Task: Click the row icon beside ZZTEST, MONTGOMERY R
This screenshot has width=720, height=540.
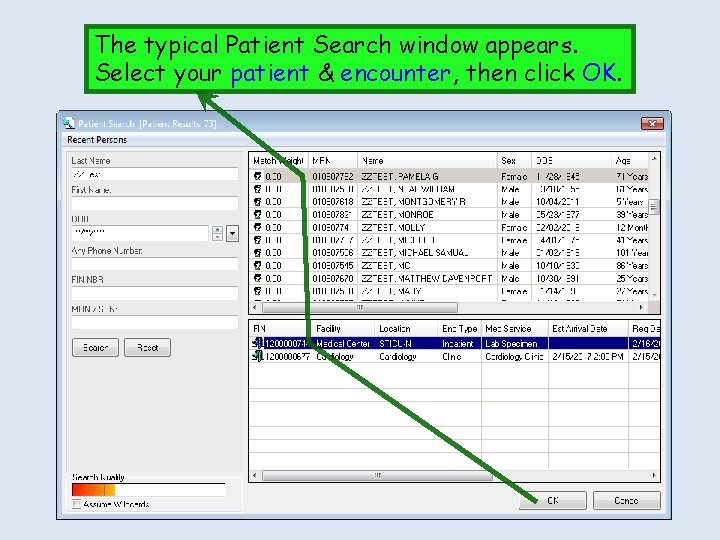Action: click(x=258, y=202)
